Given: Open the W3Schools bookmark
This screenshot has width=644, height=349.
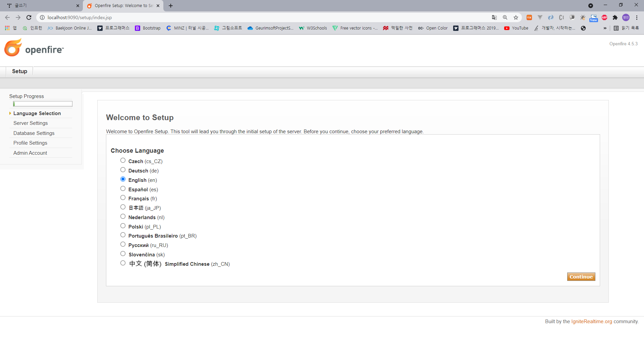Looking at the screenshot, I should pyautogui.click(x=313, y=28).
